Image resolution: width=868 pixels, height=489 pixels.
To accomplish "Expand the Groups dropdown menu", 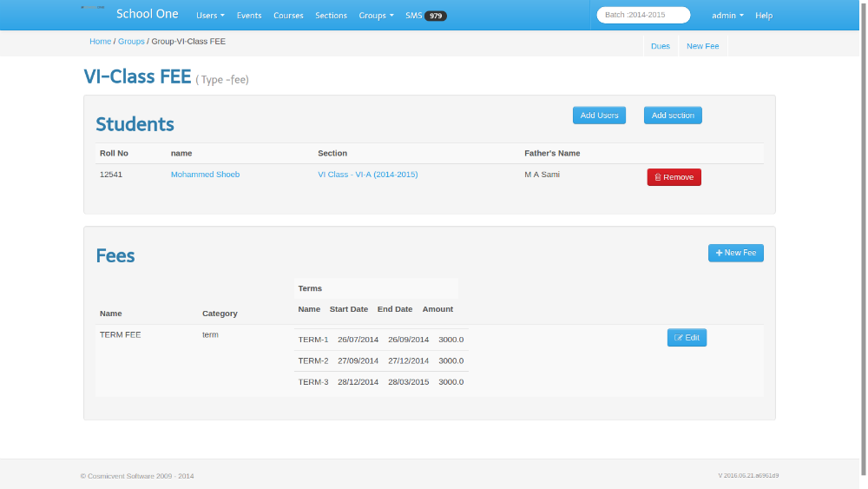I will click(377, 16).
